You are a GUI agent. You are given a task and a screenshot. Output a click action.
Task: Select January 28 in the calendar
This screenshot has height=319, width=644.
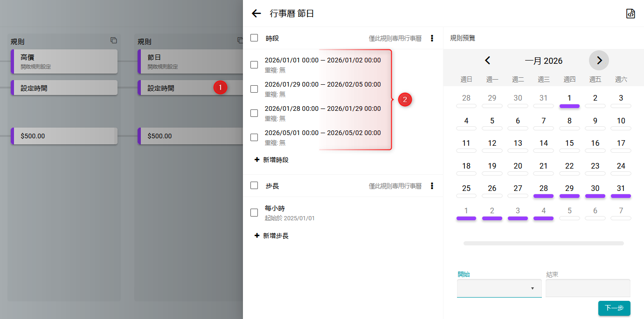coord(543,189)
